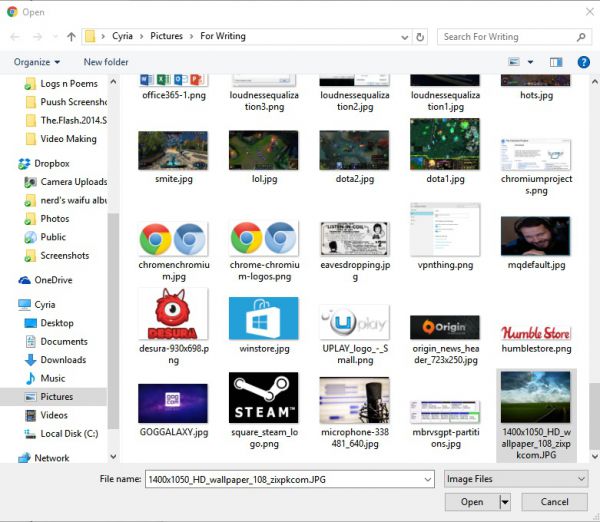Click Pictures in the address path
The height and width of the screenshot is (522, 600).
pyautogui.click(x=166, y=36)
